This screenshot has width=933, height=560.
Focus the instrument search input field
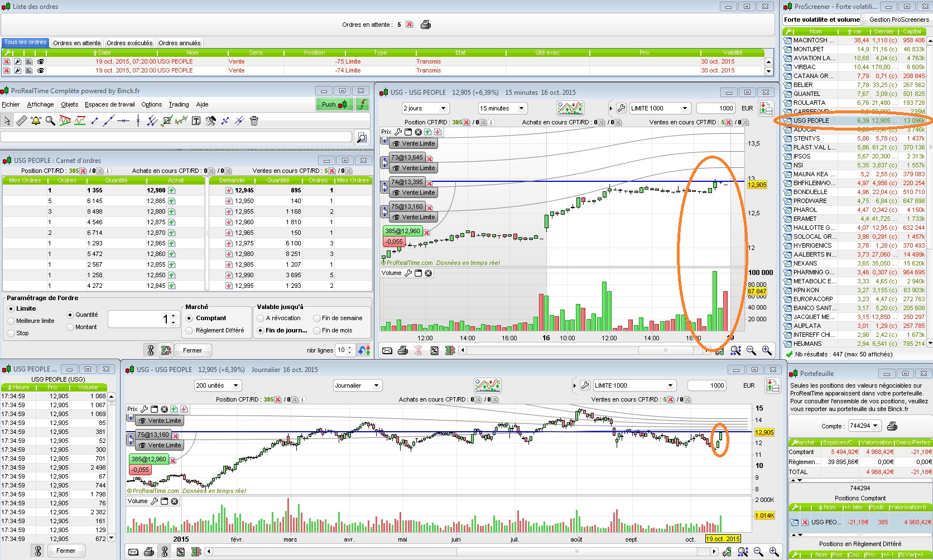pos(176,137)
